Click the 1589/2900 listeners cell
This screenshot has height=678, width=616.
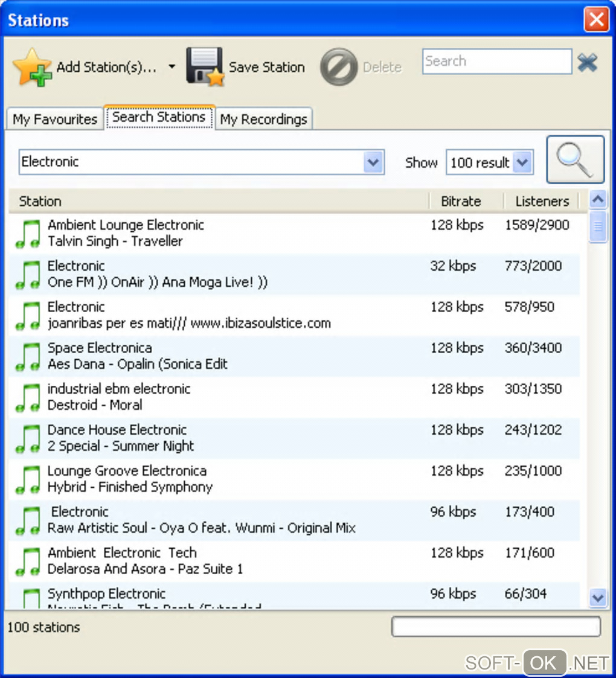click(537, 225)
